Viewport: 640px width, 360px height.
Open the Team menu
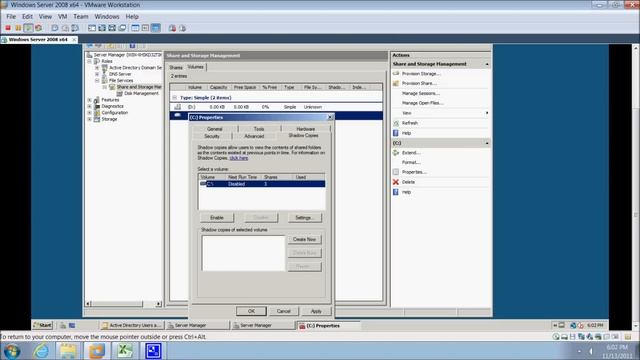[81, 16]
